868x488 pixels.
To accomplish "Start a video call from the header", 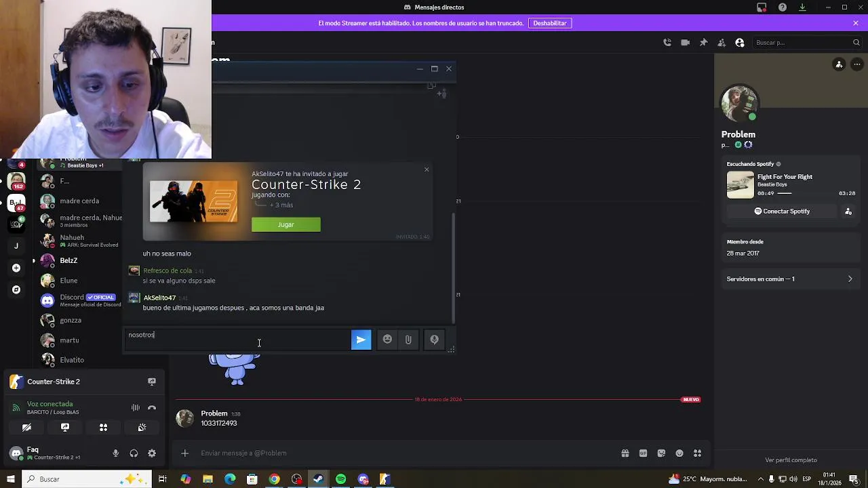I will pyautogui.click(x=685, y=43).
